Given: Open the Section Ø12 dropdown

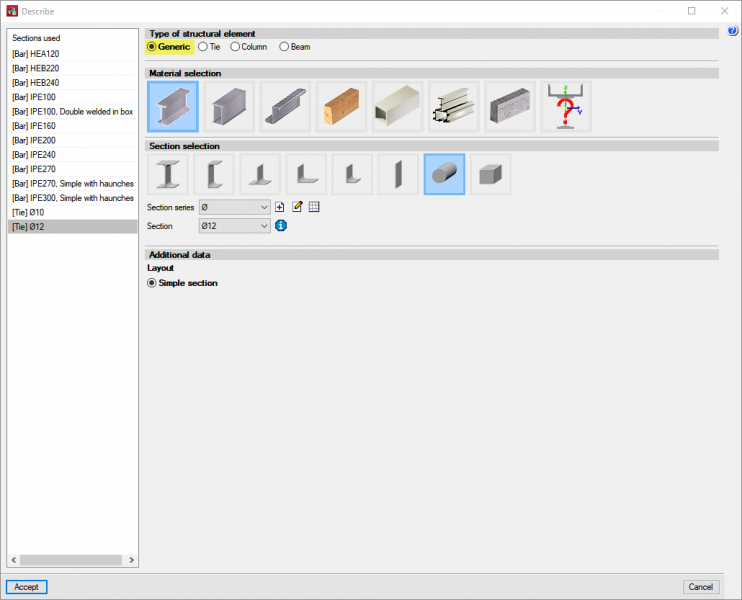Looking at the screenshot, I should (x=235, y=226).
